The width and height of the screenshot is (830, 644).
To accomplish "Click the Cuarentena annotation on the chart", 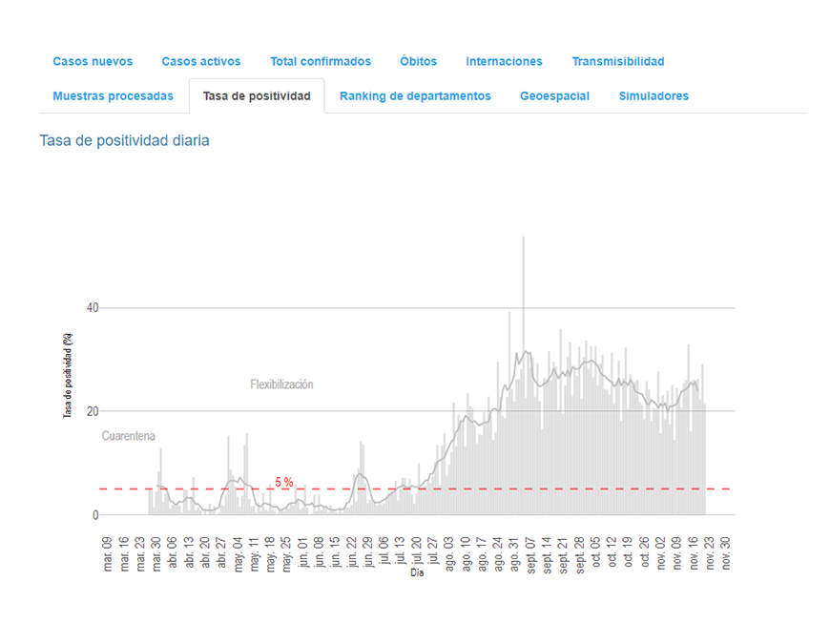I will pos(129,436).
